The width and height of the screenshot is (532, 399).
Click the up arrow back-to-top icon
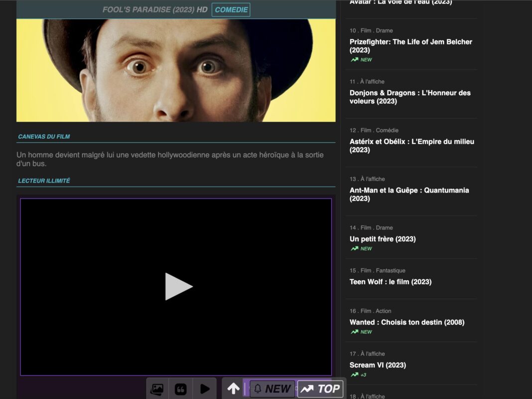tap(233, 388)
